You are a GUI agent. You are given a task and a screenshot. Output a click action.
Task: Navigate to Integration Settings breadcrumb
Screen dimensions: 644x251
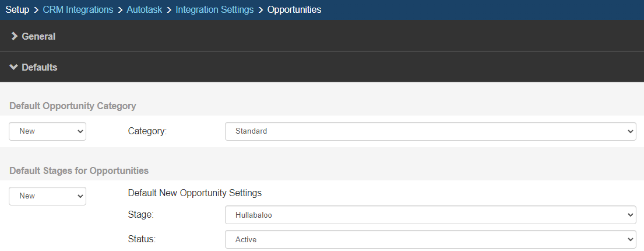coord(214,9)
